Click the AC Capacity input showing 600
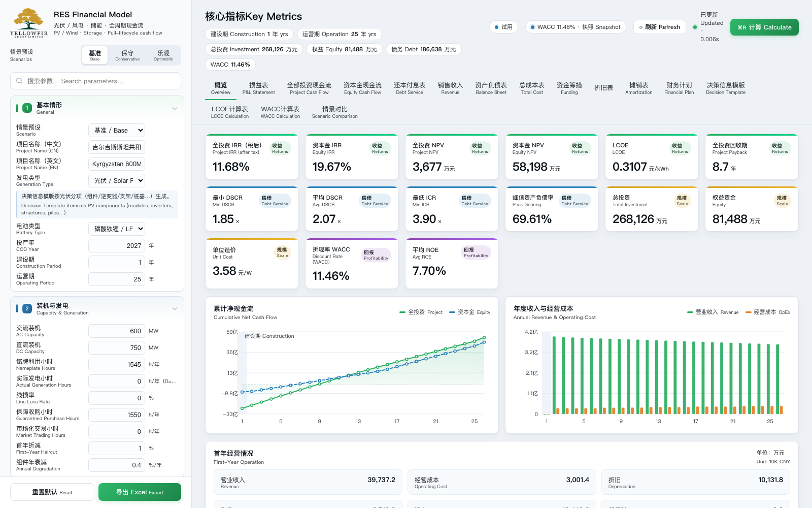The width and height of the screenshot is (812, 508). [117, 331]
